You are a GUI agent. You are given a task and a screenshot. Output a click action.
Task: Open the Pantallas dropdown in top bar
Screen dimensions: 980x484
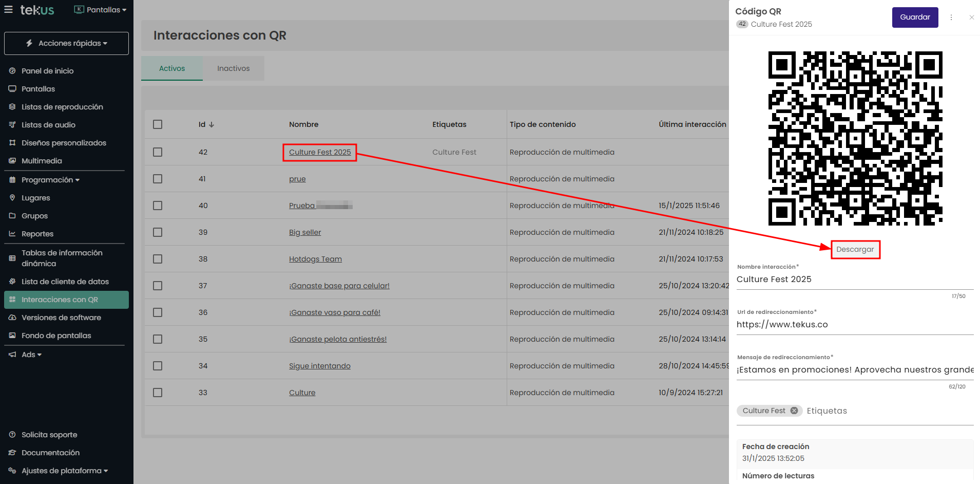(x=101, y=10)
